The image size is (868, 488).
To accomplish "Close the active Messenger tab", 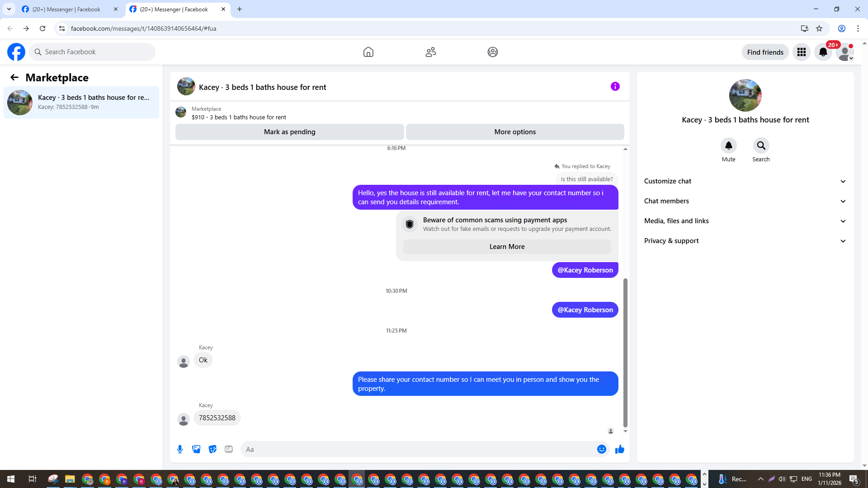I will point(223,9).
